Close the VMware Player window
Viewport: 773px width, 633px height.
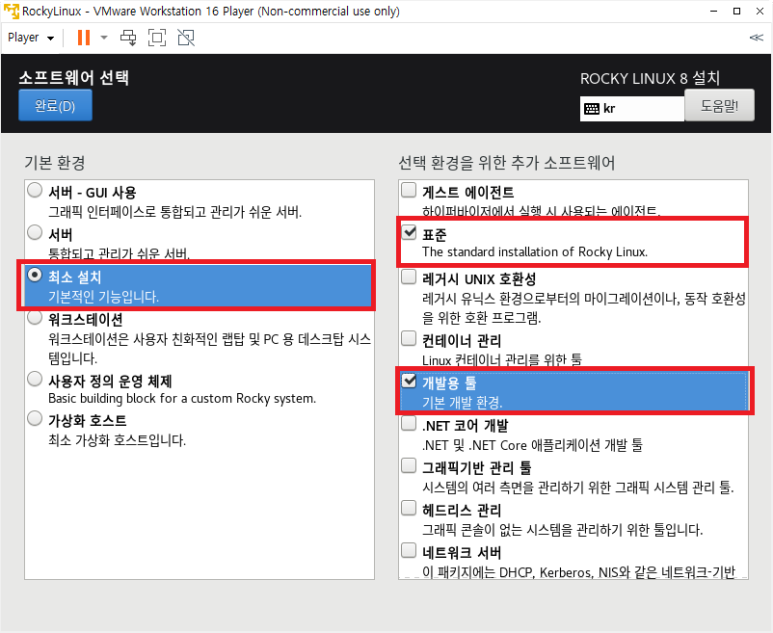(760, 11)
